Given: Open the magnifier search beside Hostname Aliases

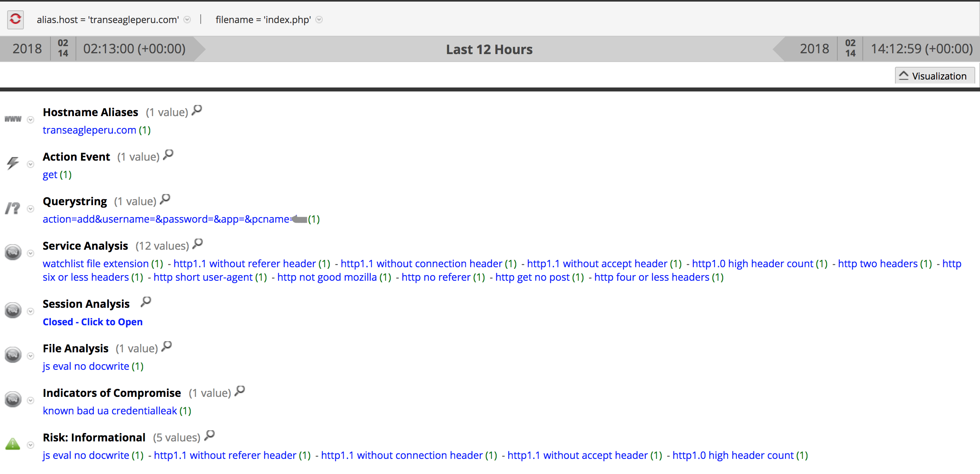Looking at the screenshot, I should (196, 111).
